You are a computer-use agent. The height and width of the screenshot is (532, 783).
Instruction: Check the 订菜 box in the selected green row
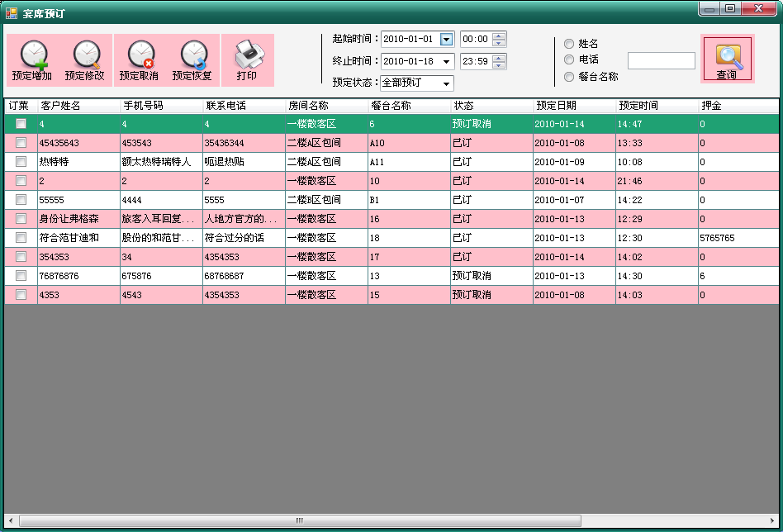click(x=21, y=123)
